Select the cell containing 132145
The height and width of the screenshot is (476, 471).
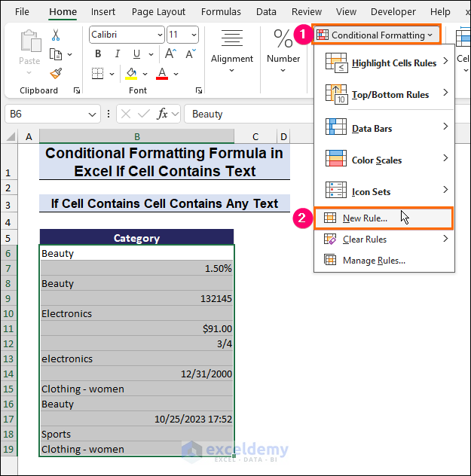pos(137,299)
